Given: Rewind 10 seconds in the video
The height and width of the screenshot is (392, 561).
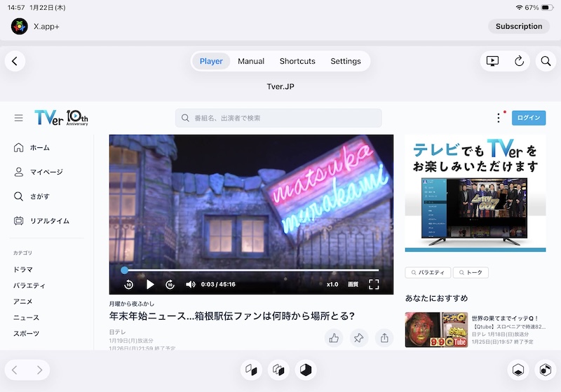Looking at the screenshot, I should [x=129, y=285].
